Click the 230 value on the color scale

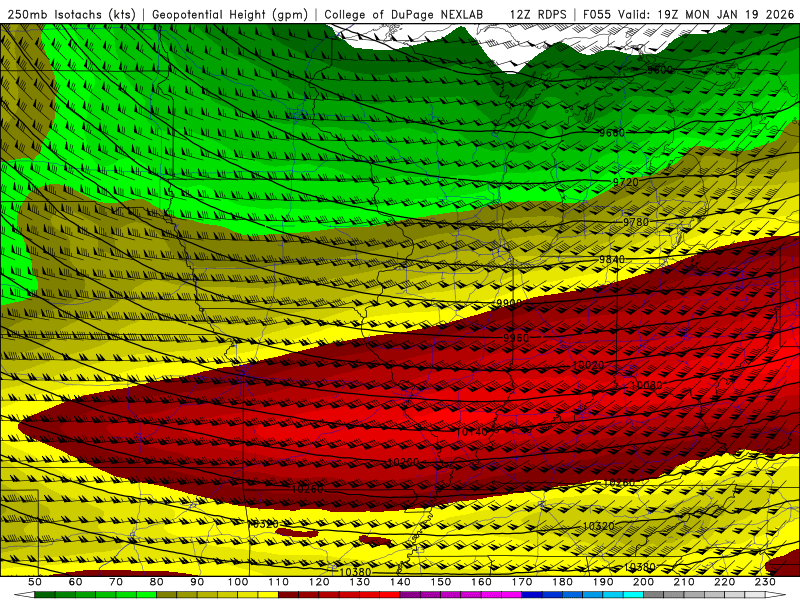[765, 582]
